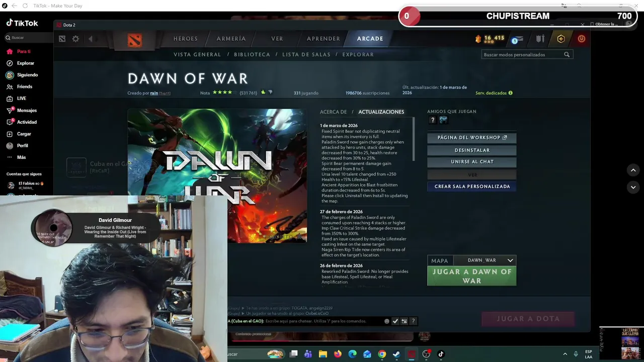
Task: Open TikTok Mensajes in sidebar
Action: pyautogui.click(x=21, y=111)
